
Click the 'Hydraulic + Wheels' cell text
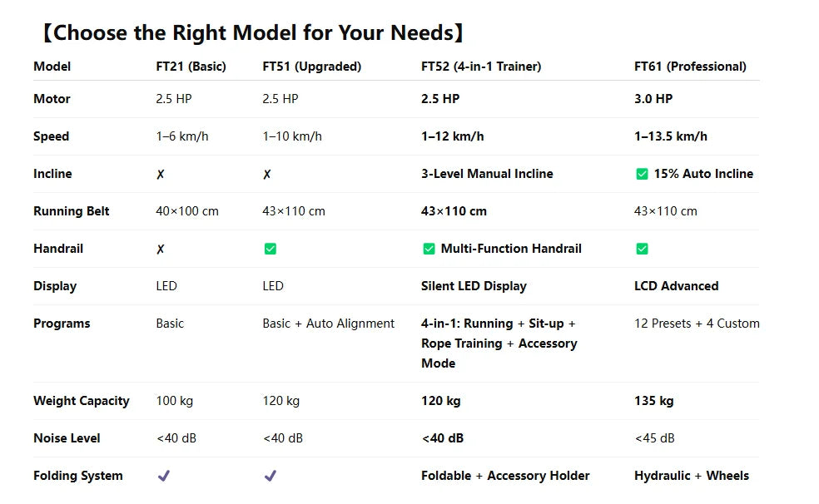pyautogui.click(x=691, y=476)
